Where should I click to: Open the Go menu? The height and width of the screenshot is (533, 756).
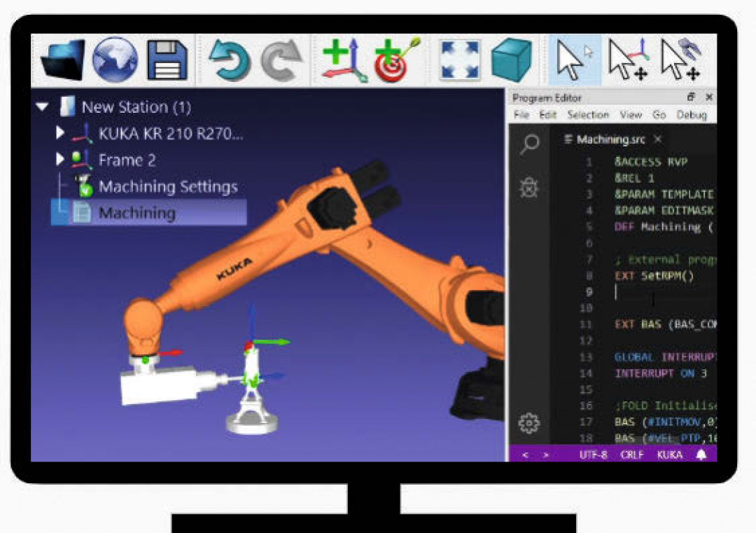pos(659,115)
